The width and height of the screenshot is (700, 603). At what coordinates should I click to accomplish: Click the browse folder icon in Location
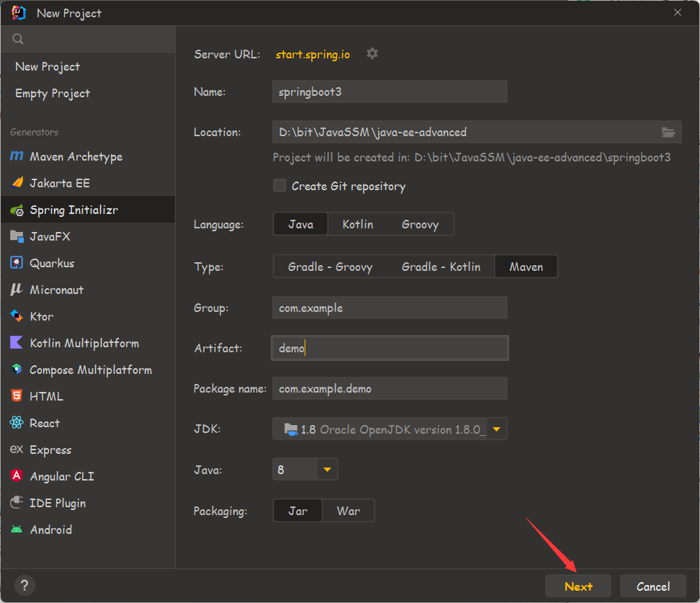(x=668, y=133)
